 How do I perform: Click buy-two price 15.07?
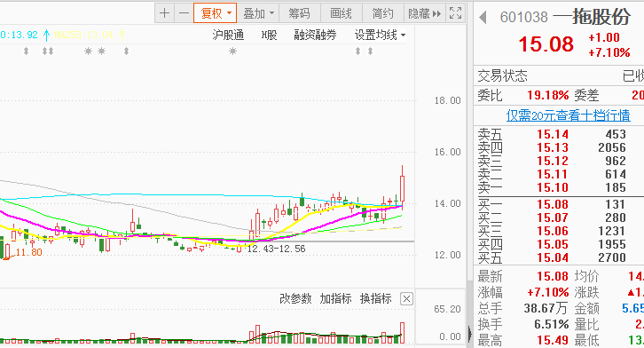point(553,217)
